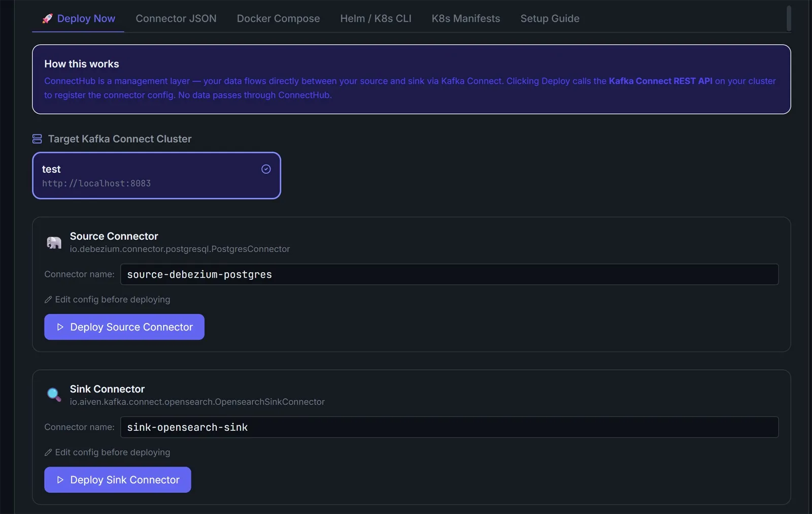Click the How this works heading
Viewport: 812px width, 514px height.
[82, 64]
